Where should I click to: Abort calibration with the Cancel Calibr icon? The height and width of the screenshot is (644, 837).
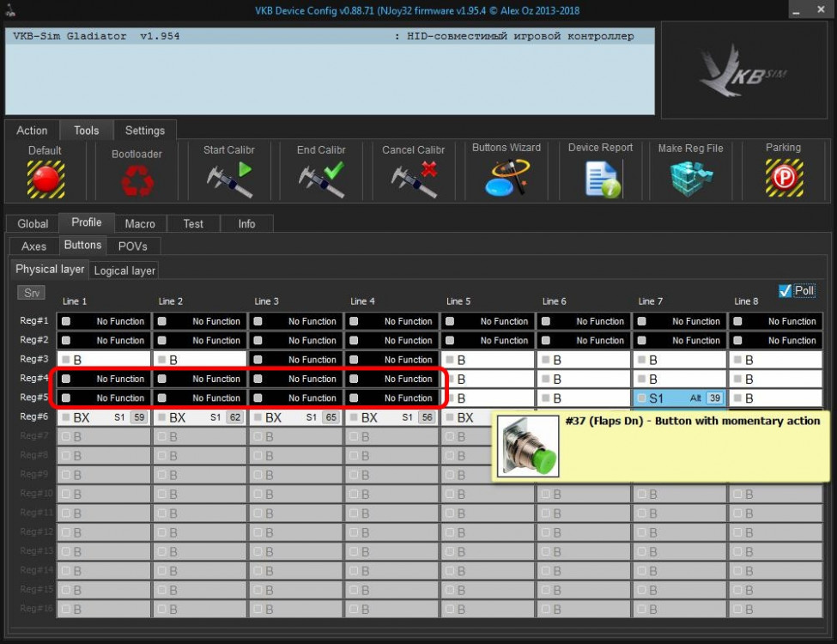click(x=415, y=179)
